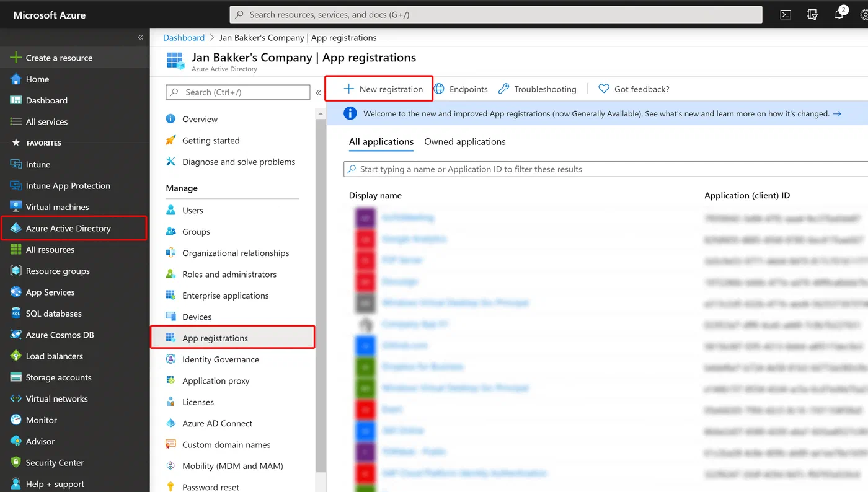Click the Azure Cosmos DB icon
The image size is (868, 492).
click(x=15, y=335)
